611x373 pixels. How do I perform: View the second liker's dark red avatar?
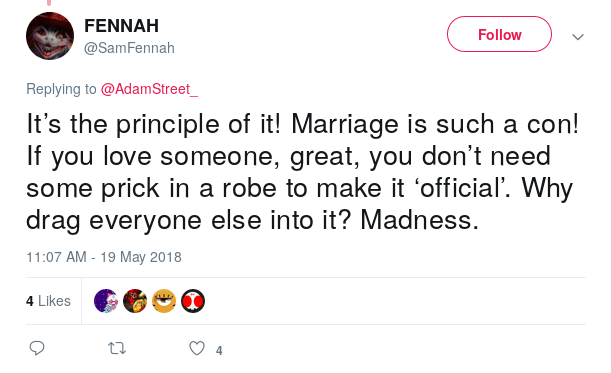coord(135,301)
